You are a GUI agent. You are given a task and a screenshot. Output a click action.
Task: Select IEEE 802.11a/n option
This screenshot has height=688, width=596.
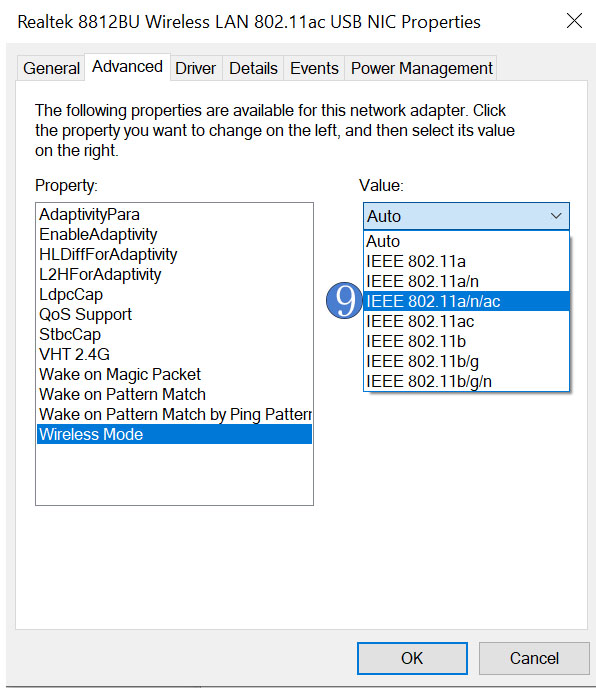coord(466,281)
